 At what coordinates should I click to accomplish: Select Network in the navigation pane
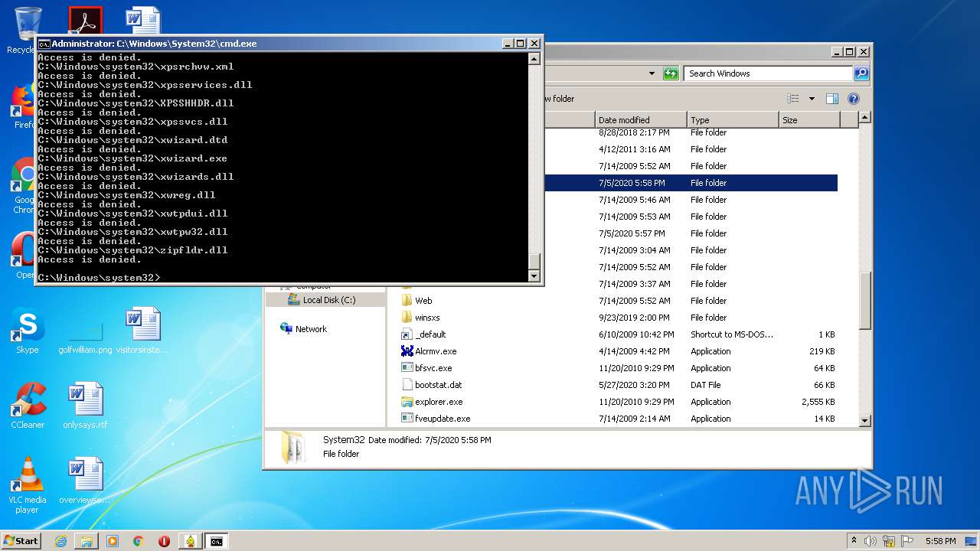(x=303, y=329)
